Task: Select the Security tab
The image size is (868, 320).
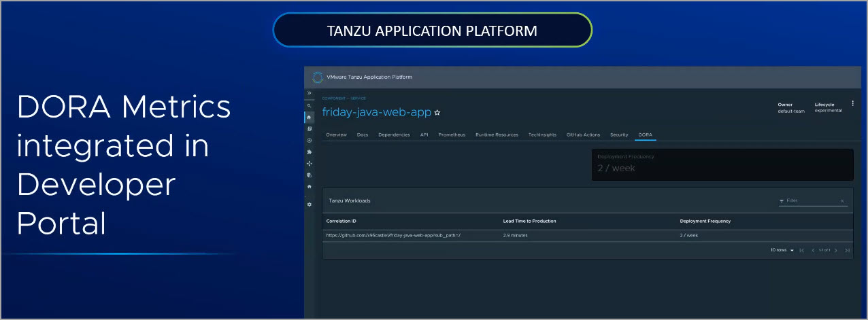Action: [x=619, y=135]
